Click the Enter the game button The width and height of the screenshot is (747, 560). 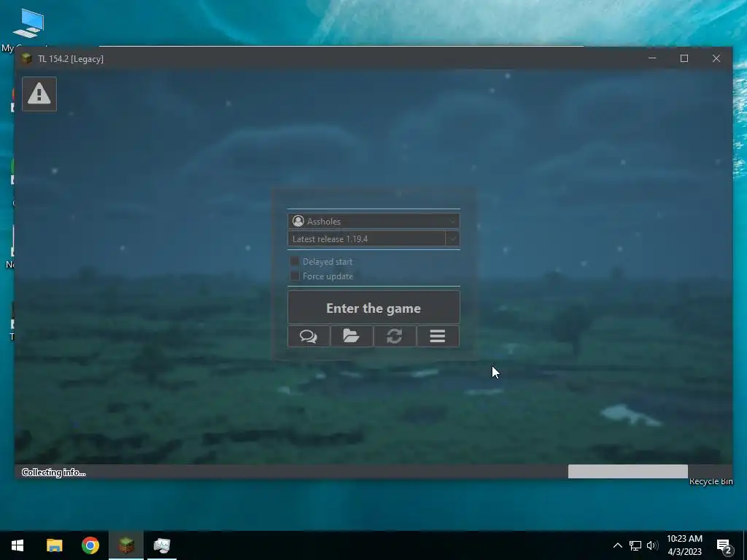pos(373,308)
